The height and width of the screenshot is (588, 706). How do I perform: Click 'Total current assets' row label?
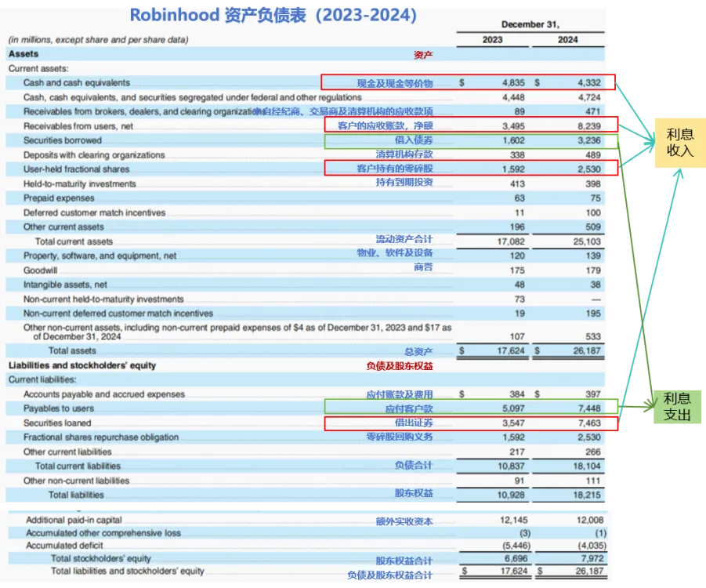coord(74,241)
